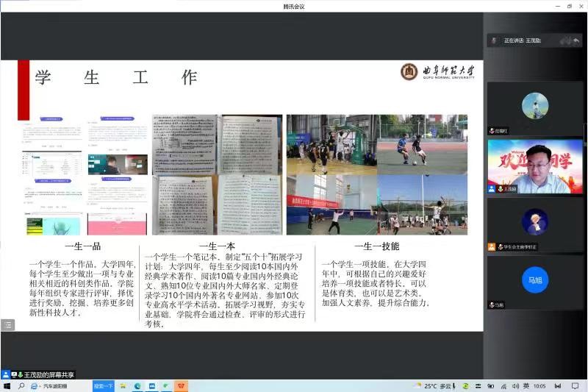Select the top participant avatar tile
The height and width of the screenshot is (392, 588).
(534, 107)
